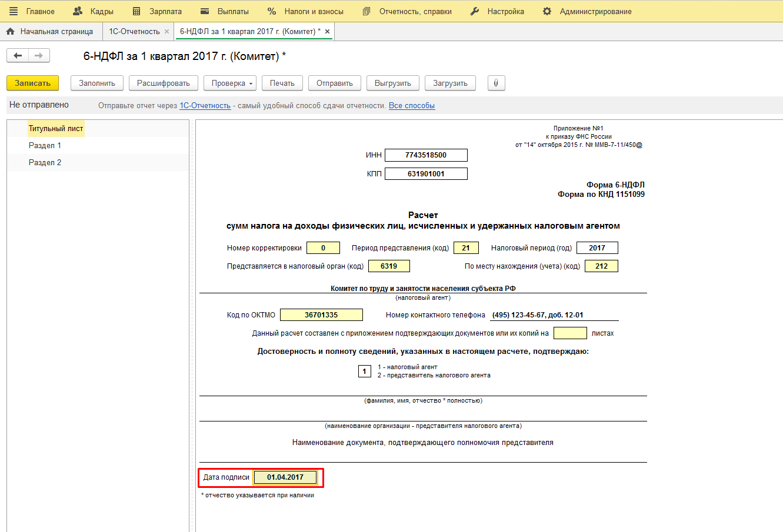Open the Главное hamburger menu
This screenshot has height=532, width=783.
click(x=14, y=11)
